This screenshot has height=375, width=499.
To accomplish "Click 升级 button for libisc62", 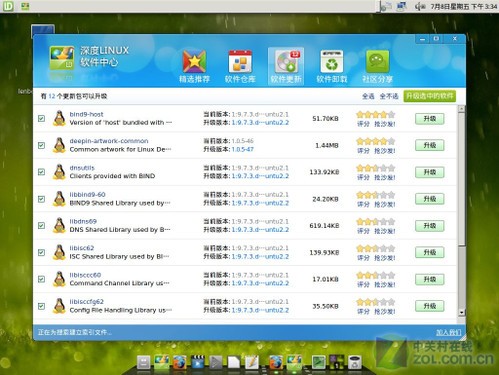I will click(430, 252).
